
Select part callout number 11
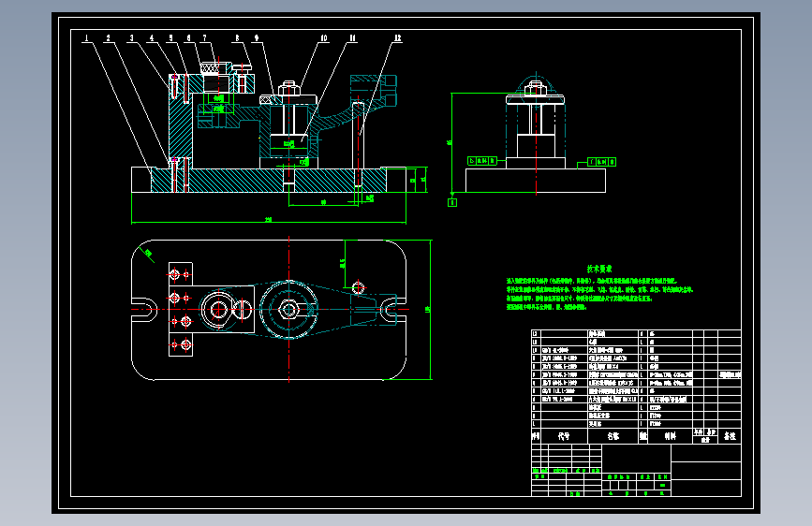point(353,37)
